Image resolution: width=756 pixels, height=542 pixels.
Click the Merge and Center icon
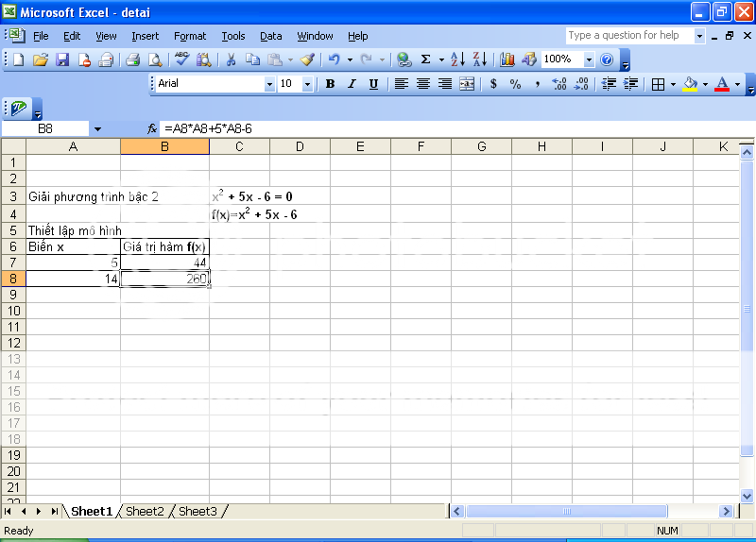466,84
